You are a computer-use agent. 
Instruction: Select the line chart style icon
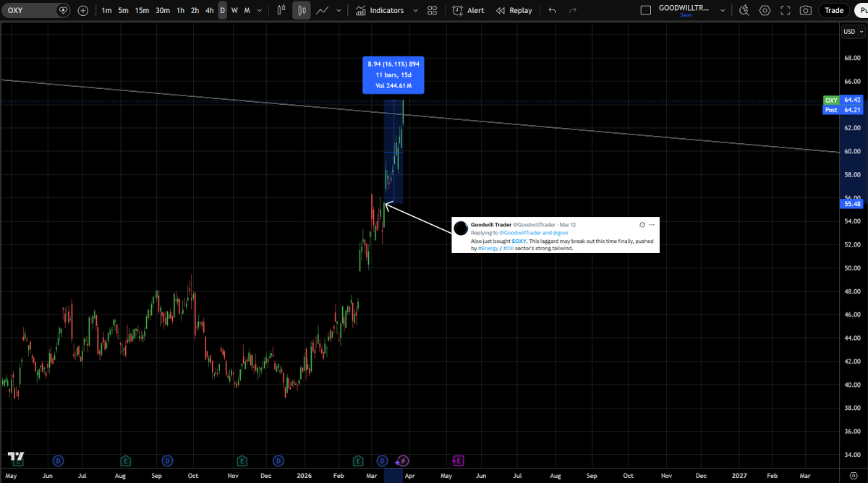323,11
